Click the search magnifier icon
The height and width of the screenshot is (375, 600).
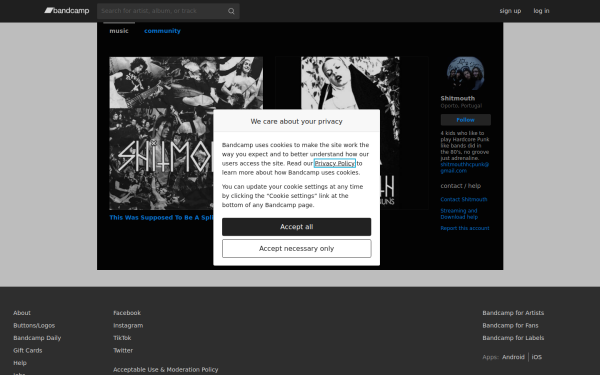pos(231,11)
